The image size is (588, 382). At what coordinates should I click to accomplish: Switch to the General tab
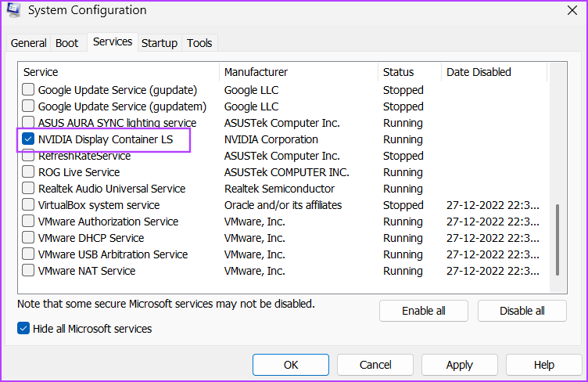pyautogui.click(x=28, y=43)
